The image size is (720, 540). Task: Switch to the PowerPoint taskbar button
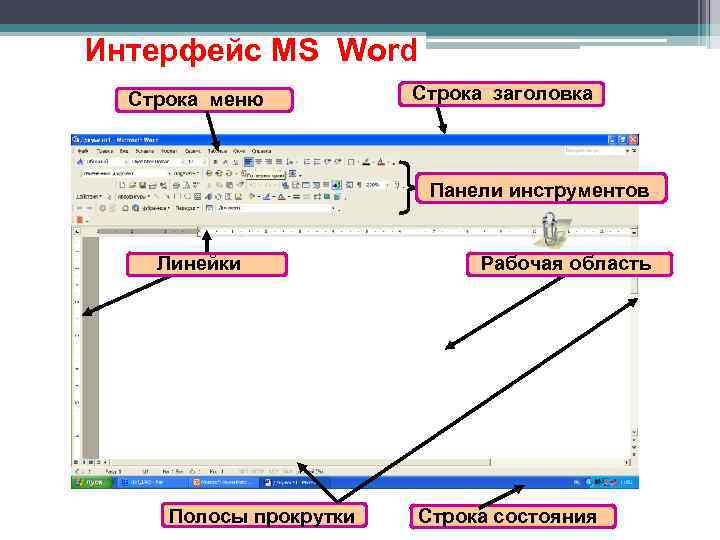(222, 483)
